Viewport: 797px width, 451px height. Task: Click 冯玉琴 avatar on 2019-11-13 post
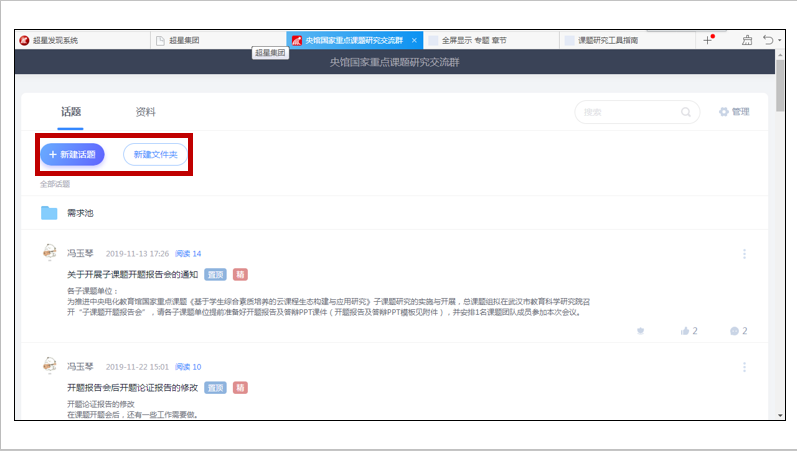pos(49,252)
